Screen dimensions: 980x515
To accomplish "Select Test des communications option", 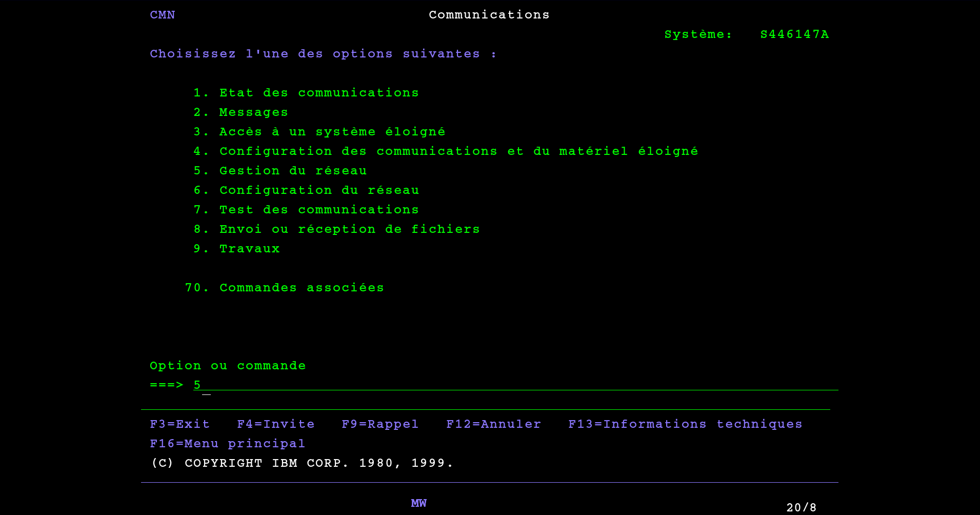I will coord(318,210).
